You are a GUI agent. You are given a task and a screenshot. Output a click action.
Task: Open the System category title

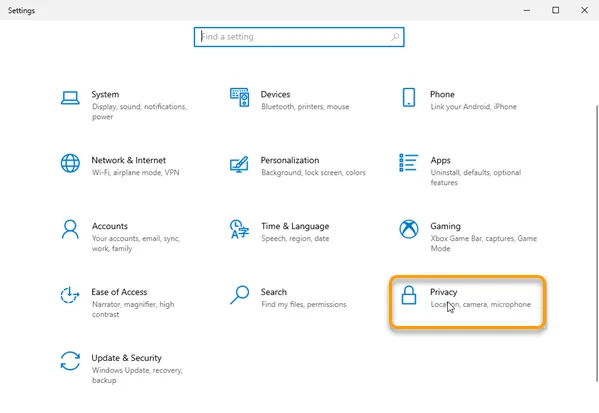(x=105, y=94)
